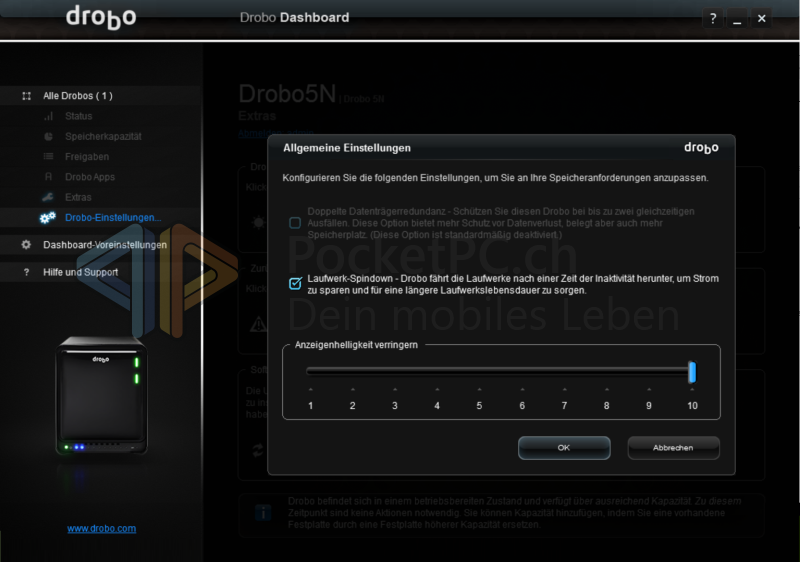Enable Doppelte Datenträgerredundanz checkbox
This screenshot has height=562, width=800.
(295, 223)
